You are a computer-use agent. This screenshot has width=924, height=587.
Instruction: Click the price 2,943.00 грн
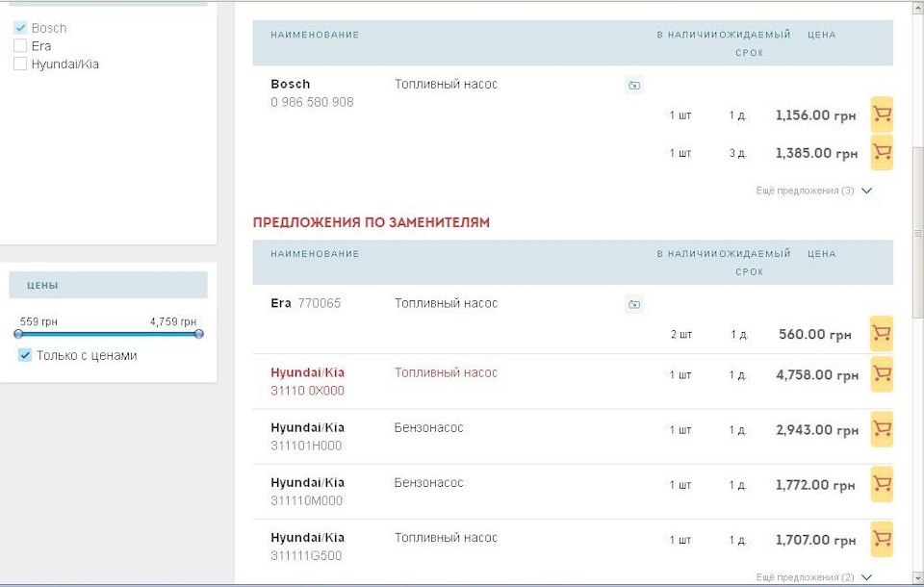tap(817, 429)
